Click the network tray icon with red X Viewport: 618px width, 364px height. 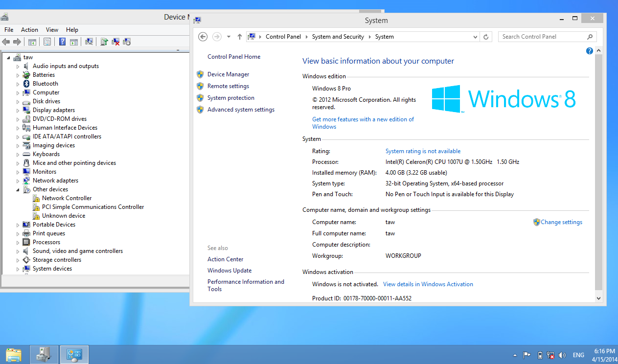[550, 355]
